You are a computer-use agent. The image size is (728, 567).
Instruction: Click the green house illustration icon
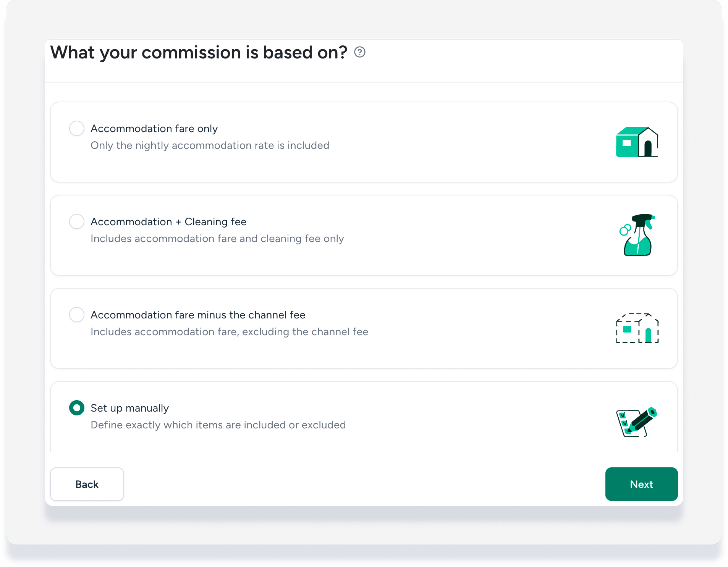(637, 142)
